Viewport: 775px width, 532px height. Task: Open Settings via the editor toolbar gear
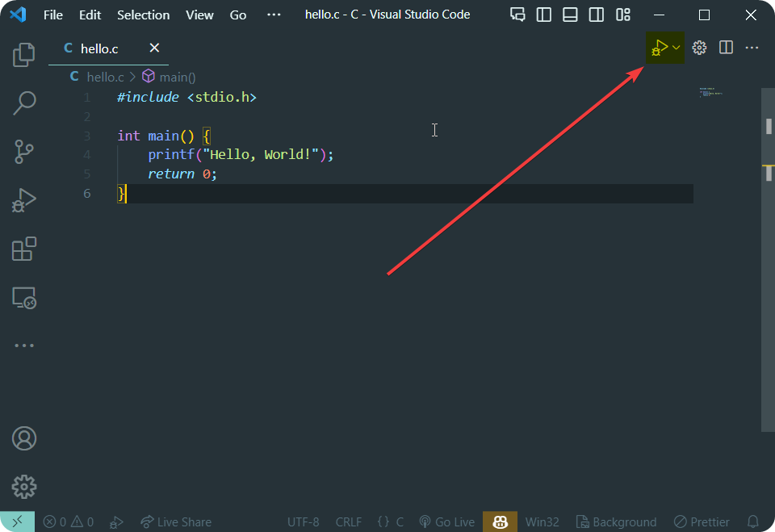[699, 48]
